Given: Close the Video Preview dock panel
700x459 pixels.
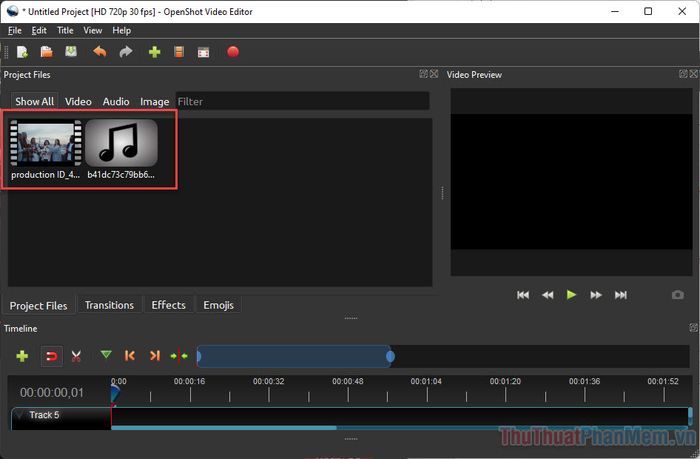Looking at the screenshot, I should click(x=693, y=74).
